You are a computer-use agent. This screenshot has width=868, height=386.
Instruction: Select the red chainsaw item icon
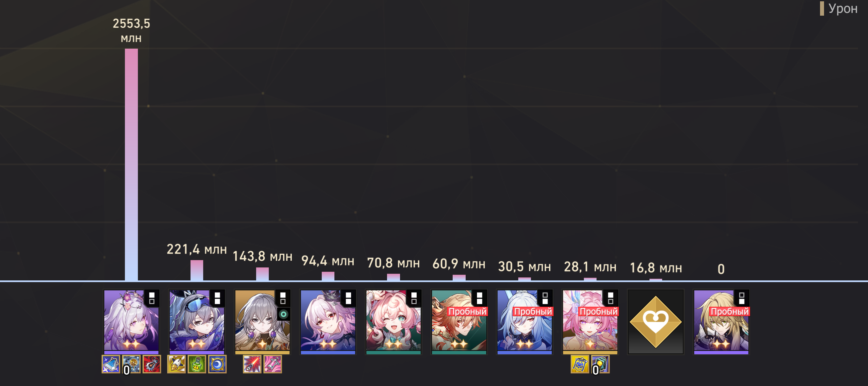[152, 364]
